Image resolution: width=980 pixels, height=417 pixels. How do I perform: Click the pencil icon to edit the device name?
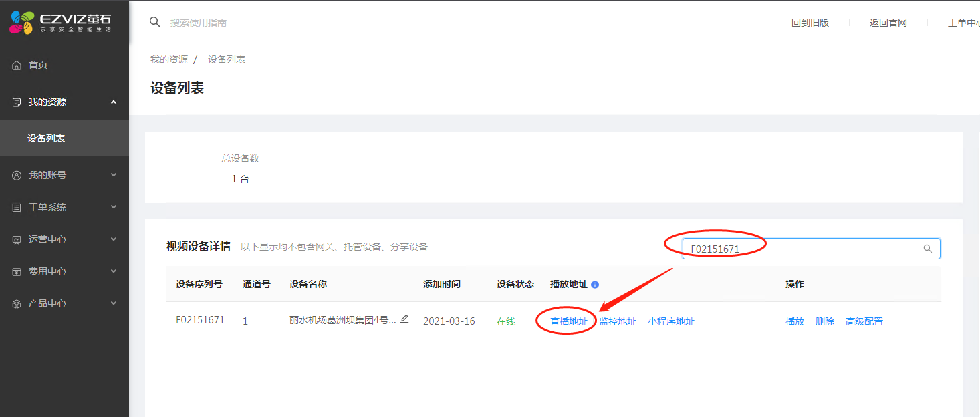pyautogui.click(x=404, y=319)
